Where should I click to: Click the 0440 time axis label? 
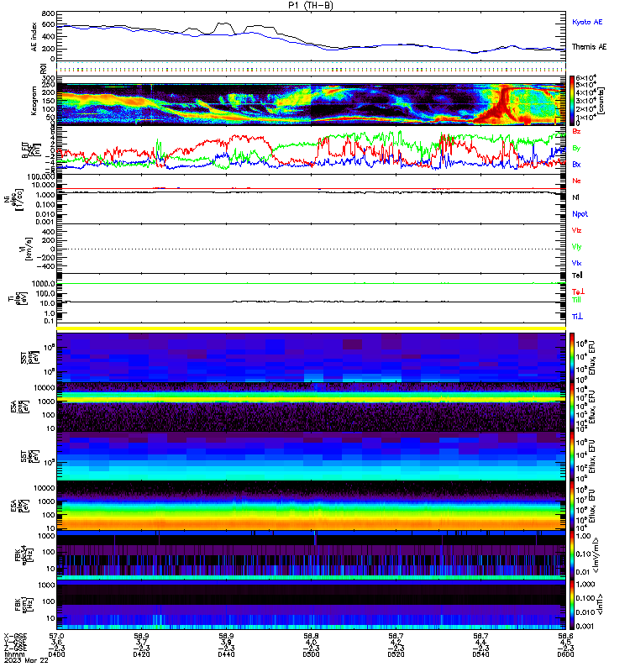click(226, 654)
